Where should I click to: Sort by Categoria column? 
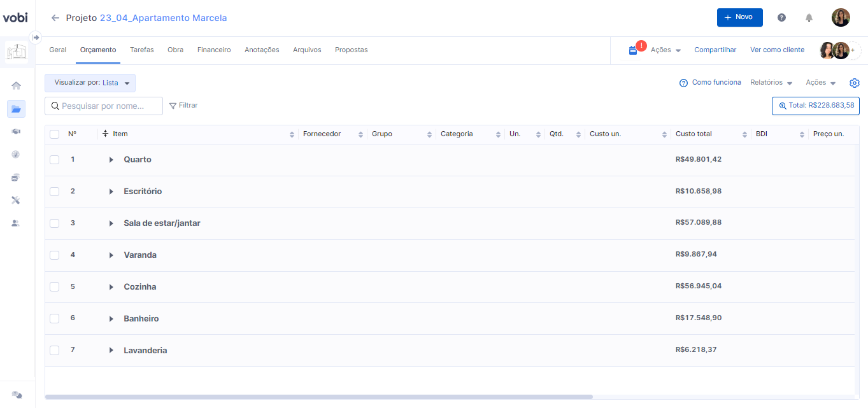pos(498,134)
